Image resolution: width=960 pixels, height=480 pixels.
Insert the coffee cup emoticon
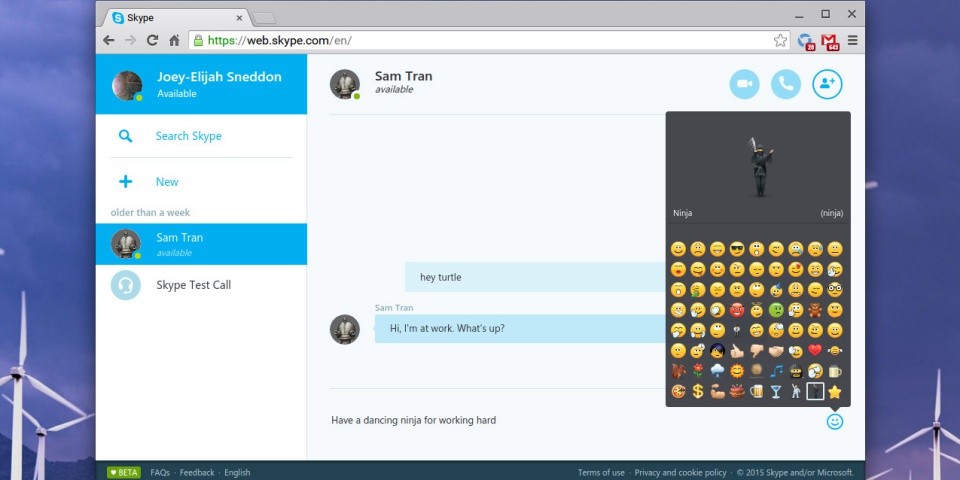pyautogui.click(x=834, y=371)
